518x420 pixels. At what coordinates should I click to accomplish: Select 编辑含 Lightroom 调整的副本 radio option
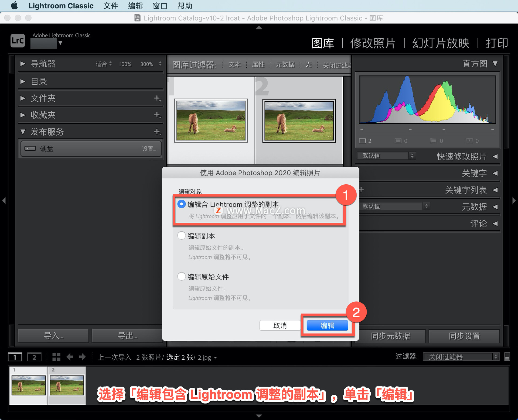(x=182, y=204)
